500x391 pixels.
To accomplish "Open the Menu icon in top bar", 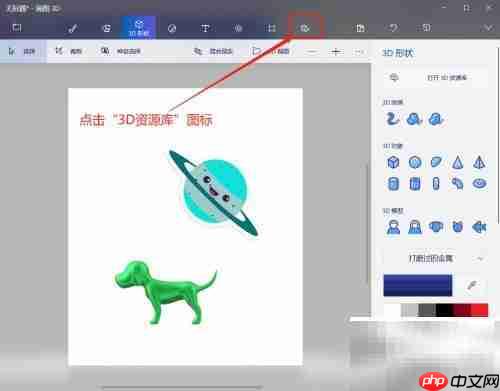I will (x=17, y=27).
